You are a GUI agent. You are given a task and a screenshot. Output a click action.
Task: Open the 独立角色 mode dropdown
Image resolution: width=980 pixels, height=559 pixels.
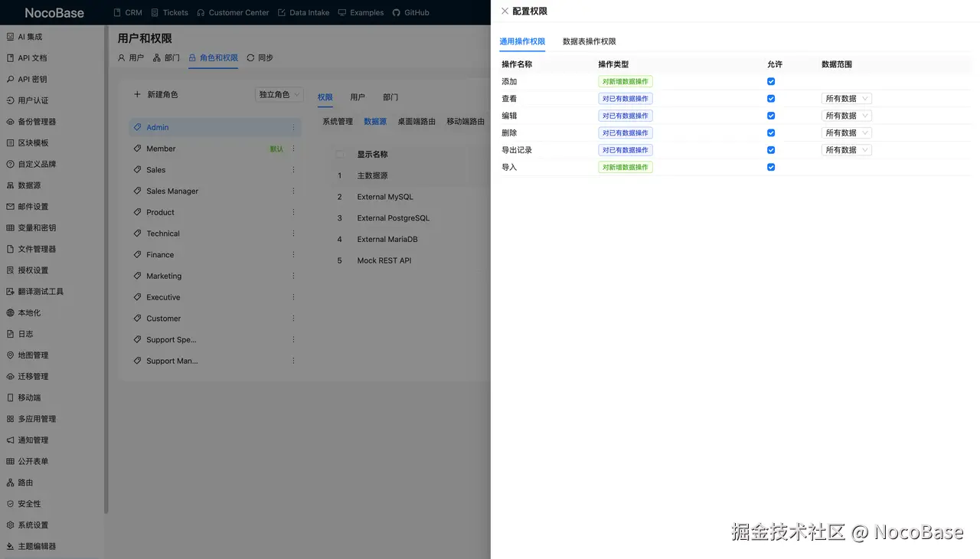tap(279, 95)
